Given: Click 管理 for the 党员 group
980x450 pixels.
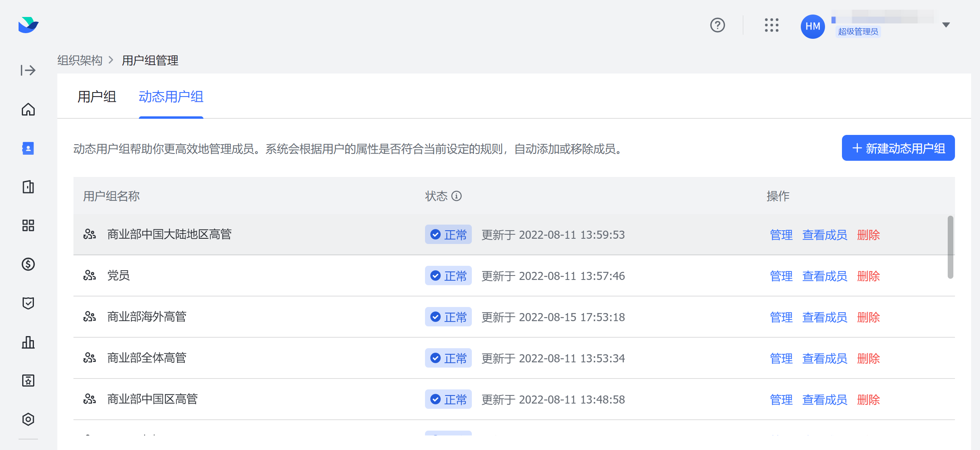Looking at the screenshot, I should 781,276.
